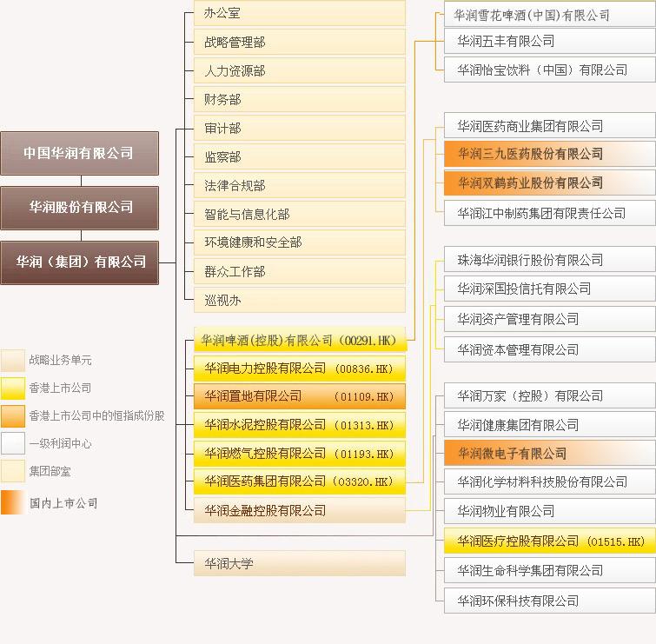
Task: Select 华润资本管理有限公司
Action: (x=550, y=349)
